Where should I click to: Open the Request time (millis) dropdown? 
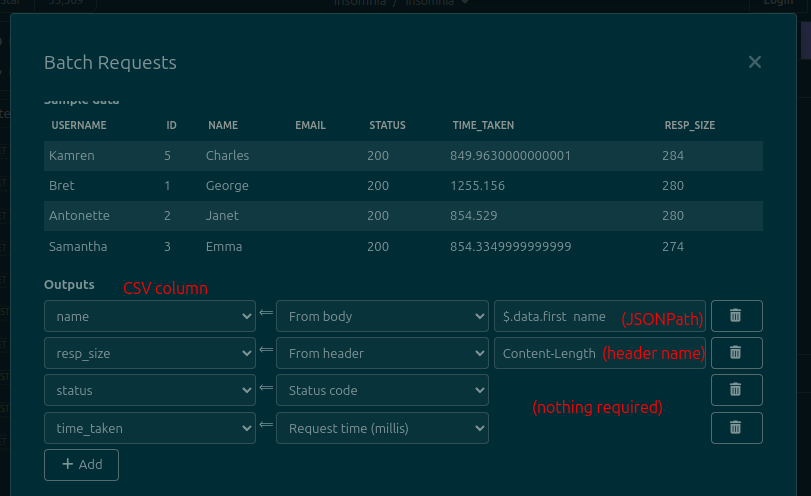pos(382,428)
